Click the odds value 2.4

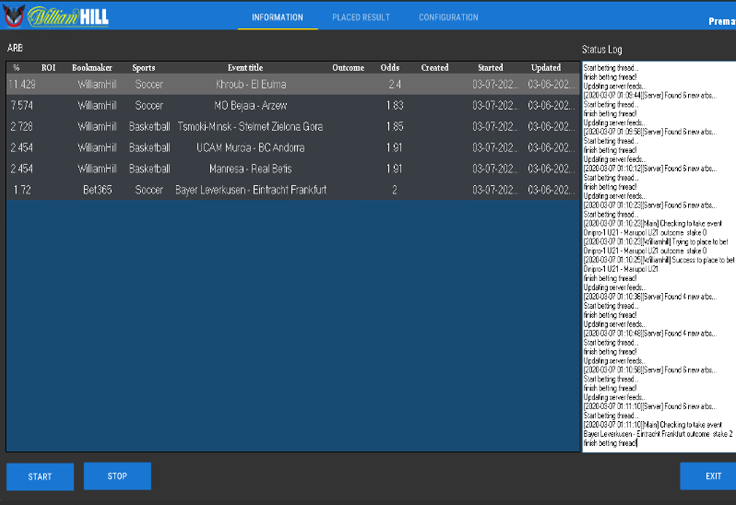coord(395,84)
